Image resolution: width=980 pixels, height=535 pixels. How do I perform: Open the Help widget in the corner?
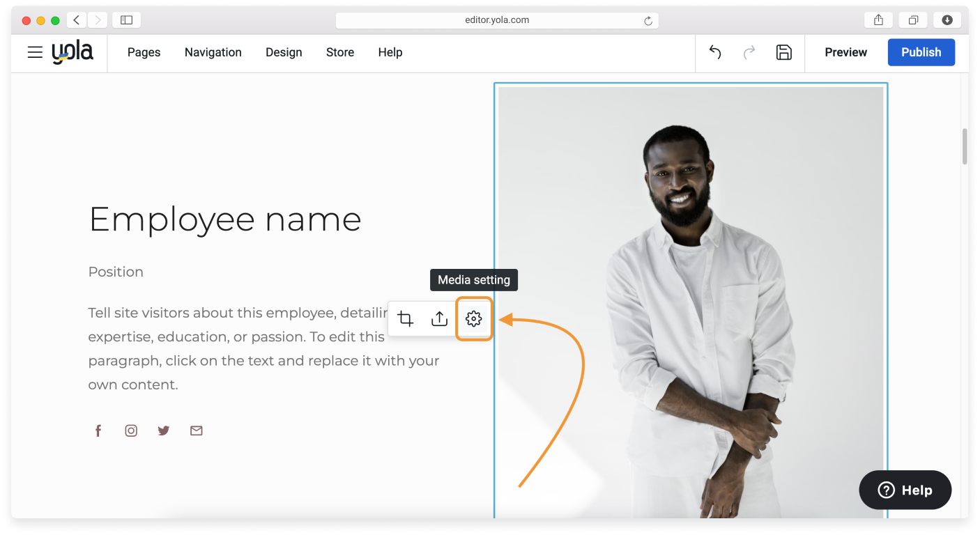(x=905, y=490)
